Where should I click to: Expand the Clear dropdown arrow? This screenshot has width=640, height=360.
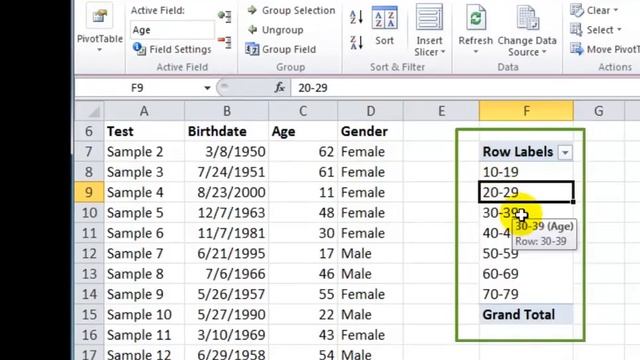coord(616,10)
